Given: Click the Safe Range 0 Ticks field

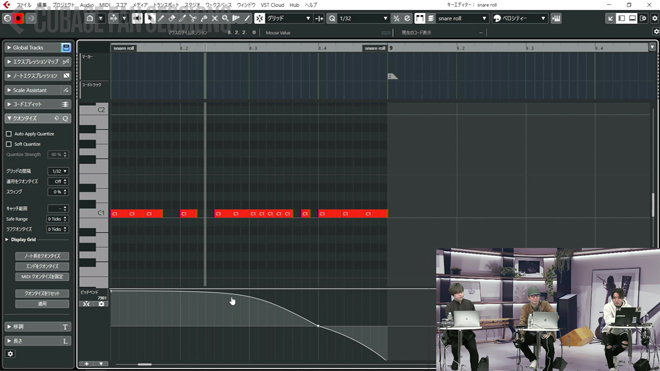Looking at the screenshot, I should 57,219.
